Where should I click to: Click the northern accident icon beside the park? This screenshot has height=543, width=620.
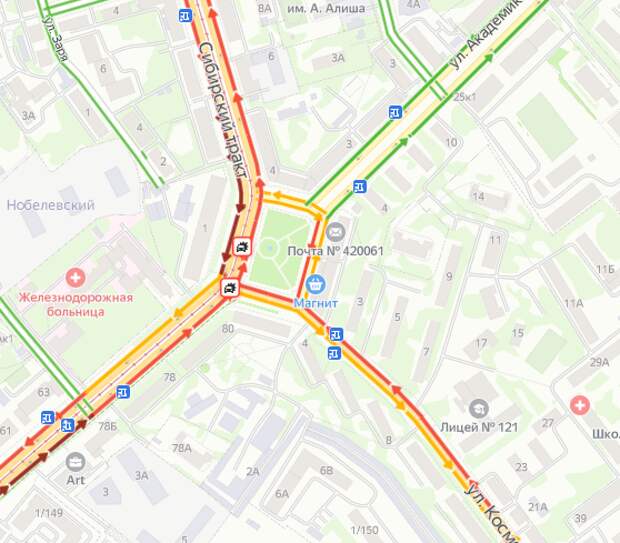point(242,247)
